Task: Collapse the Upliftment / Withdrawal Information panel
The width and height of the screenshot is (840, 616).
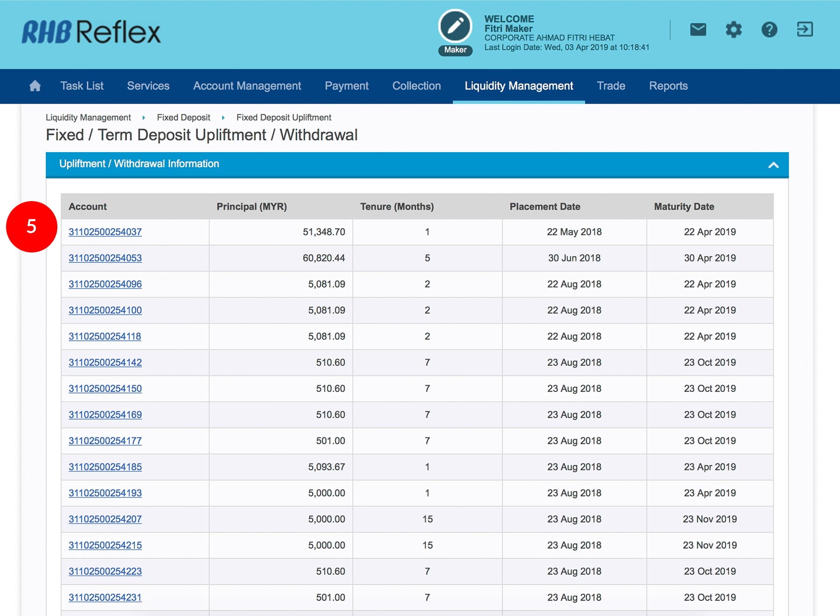Action: point(773,165)
